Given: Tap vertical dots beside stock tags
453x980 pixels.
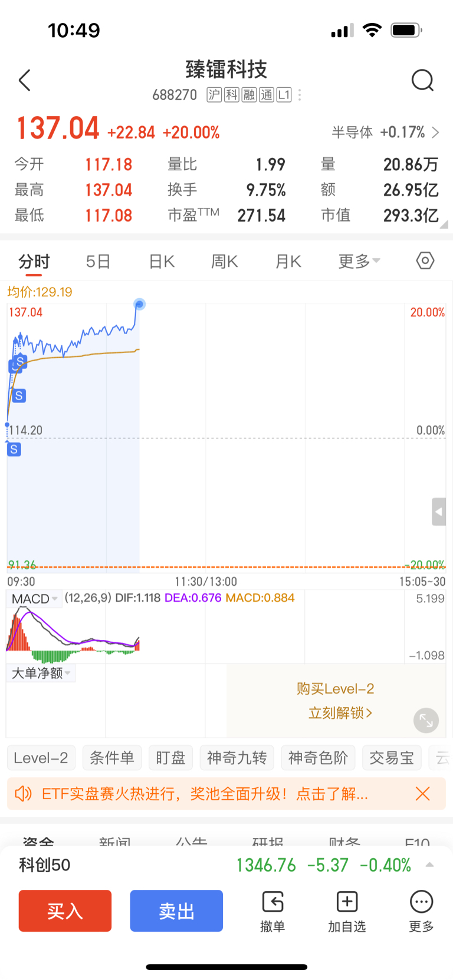Looking at the screenshot, I should (x=300, y=95).
